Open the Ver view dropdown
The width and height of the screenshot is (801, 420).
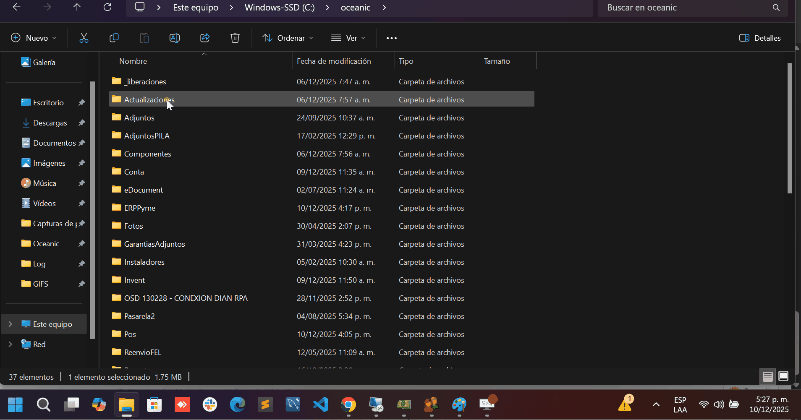(348, 38)
